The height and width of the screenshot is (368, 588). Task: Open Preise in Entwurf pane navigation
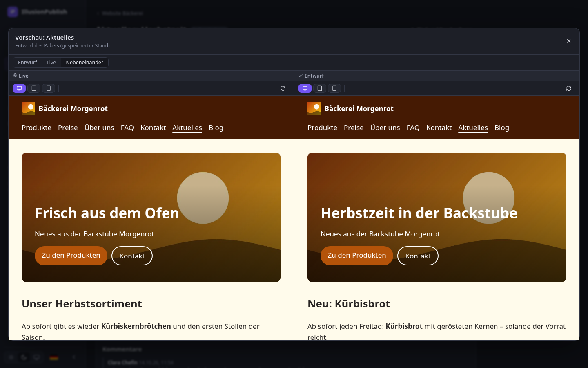(x=354, y=128)
